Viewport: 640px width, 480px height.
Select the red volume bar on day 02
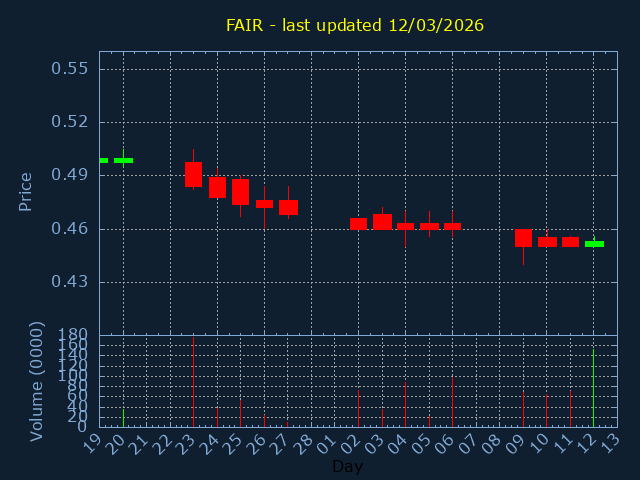[x=358, y=407]
